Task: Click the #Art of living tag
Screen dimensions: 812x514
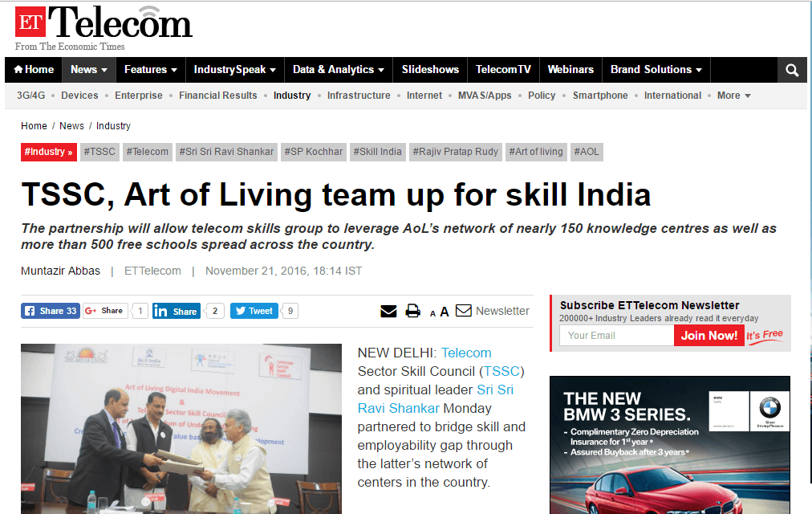Action: pos(536,152)
